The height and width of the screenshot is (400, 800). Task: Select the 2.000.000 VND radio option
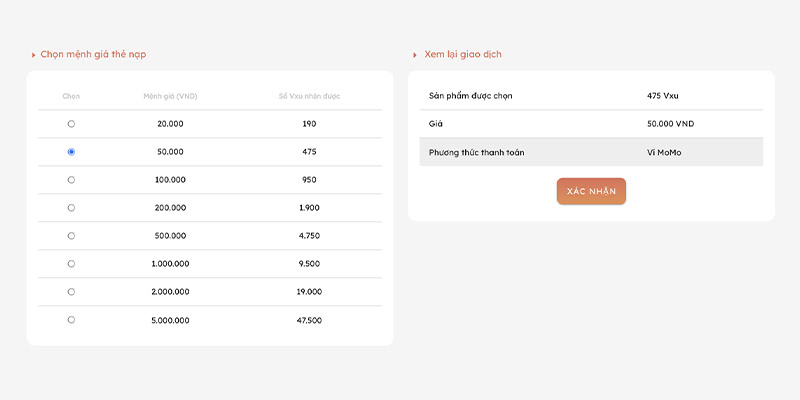71,292
